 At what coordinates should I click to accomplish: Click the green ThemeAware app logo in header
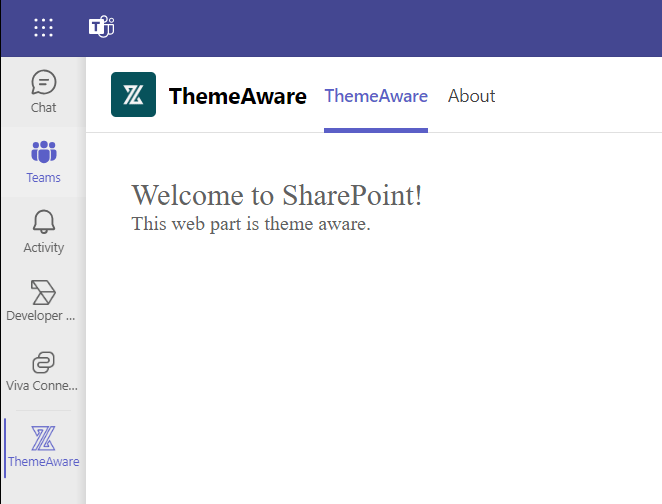(133, 95)
